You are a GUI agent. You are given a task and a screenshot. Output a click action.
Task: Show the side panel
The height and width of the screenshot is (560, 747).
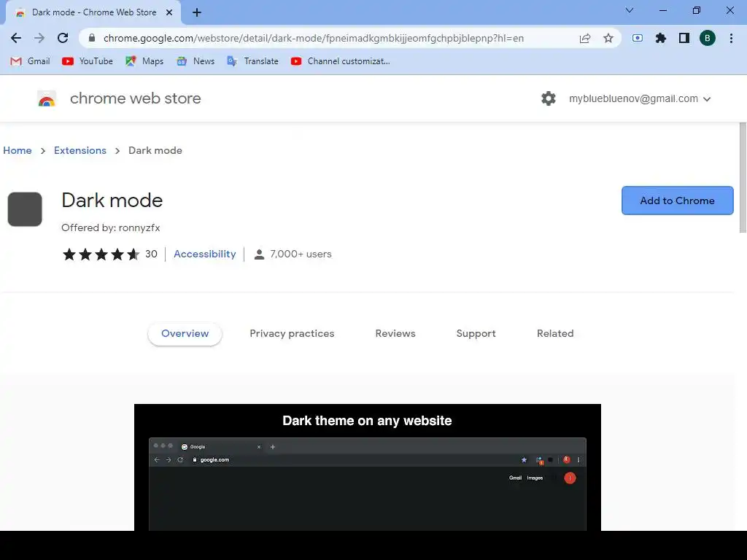(x=684, y=38)
